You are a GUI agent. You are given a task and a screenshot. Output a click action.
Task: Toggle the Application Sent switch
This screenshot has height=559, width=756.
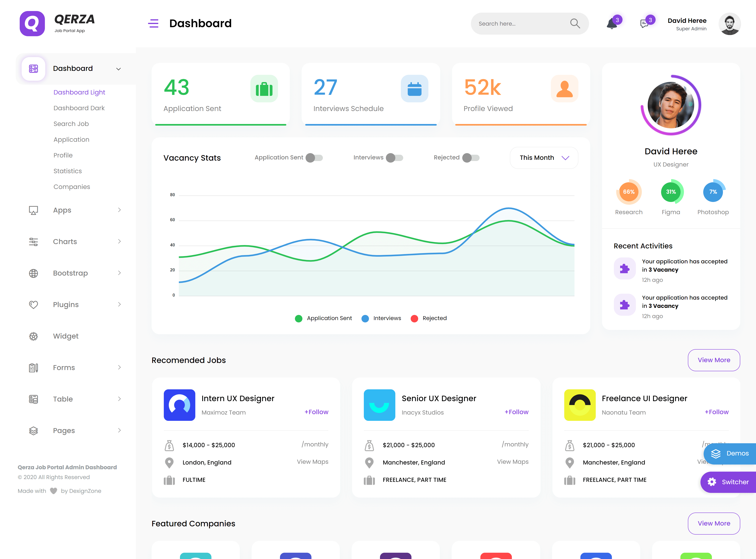coord(314,158)
